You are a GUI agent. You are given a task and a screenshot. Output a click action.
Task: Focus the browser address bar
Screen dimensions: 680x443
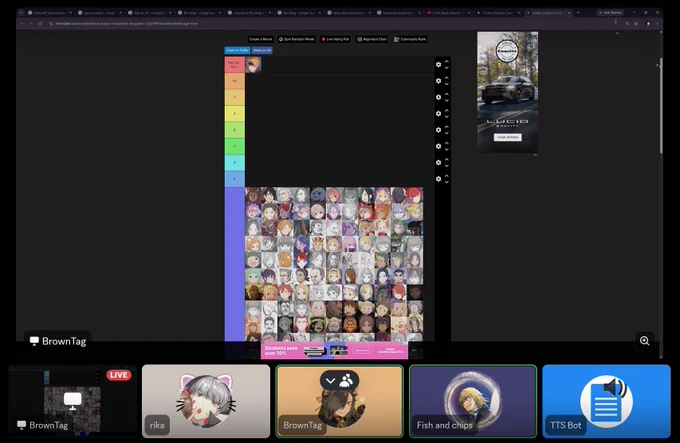[330, 23]
